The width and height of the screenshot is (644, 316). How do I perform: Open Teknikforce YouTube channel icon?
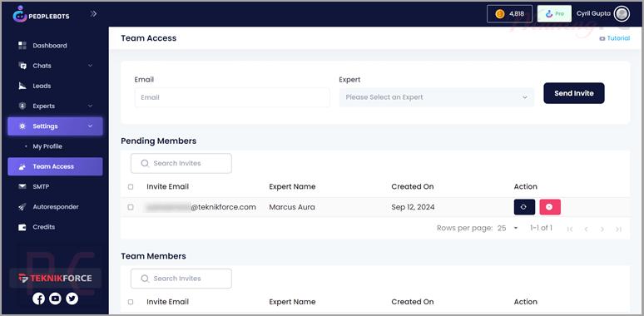coord(56,299)
